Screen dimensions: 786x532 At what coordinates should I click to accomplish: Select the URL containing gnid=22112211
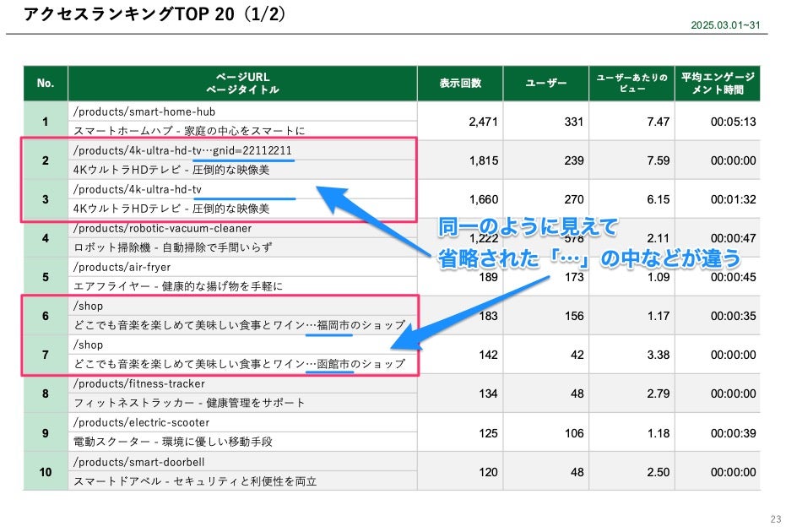[x=183, y=150]
